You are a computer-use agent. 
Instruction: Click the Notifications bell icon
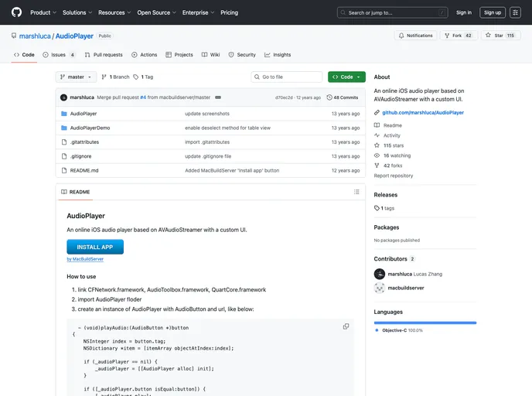(401, 36)
